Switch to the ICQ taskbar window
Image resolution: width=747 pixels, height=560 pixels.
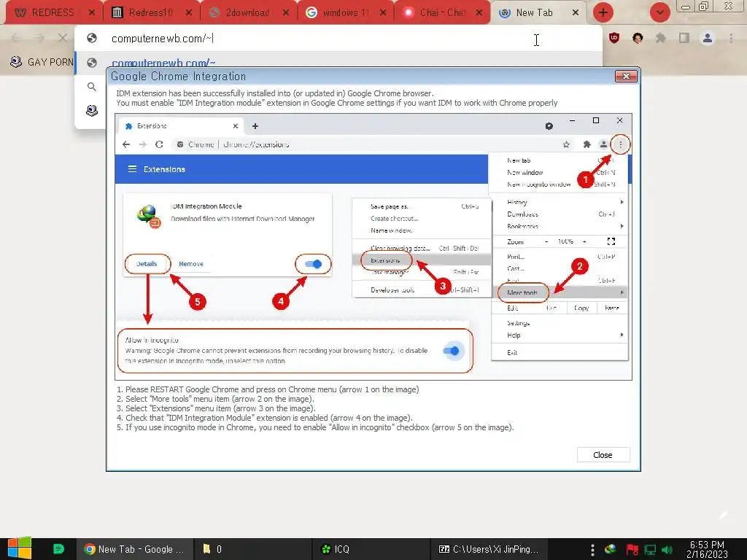pyautogui.click(x=371, y=549)
